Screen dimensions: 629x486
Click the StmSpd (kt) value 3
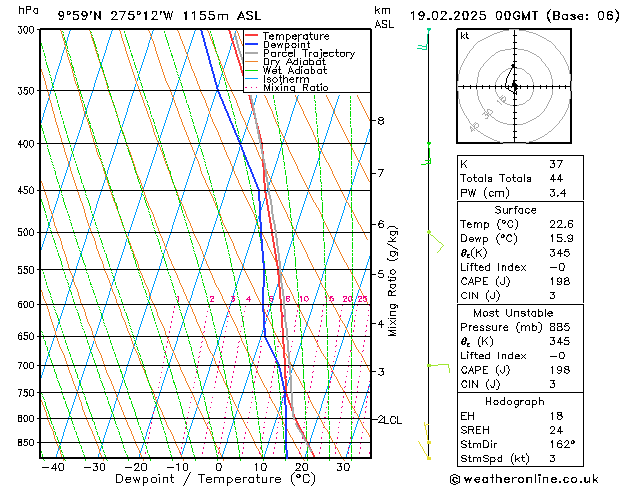coord(553,458)
